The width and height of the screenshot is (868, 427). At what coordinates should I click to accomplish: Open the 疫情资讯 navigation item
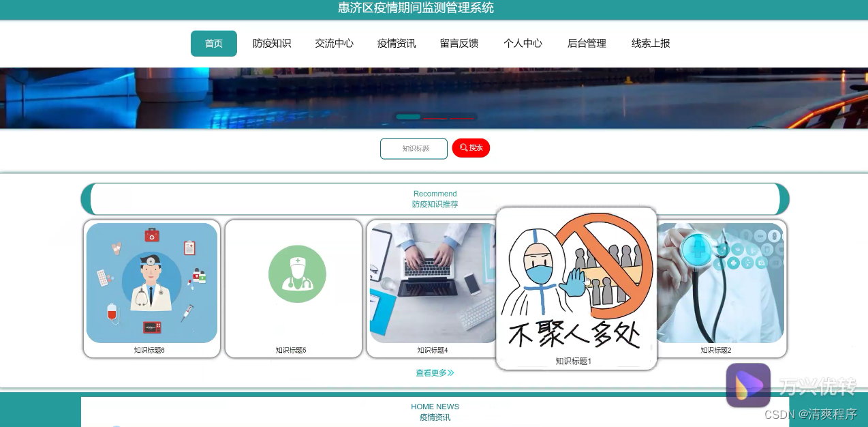pyautogui.click(x=397, y=43)
